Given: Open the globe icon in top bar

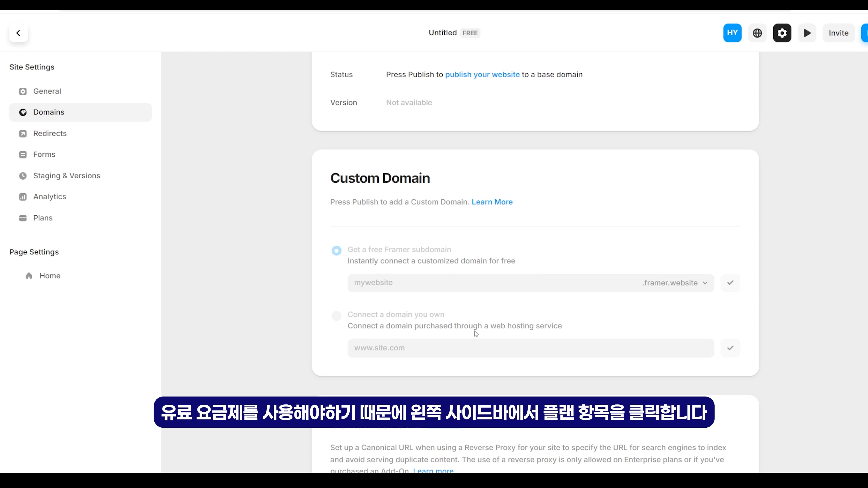Looking at the screenshot, I should click(757, 33).
